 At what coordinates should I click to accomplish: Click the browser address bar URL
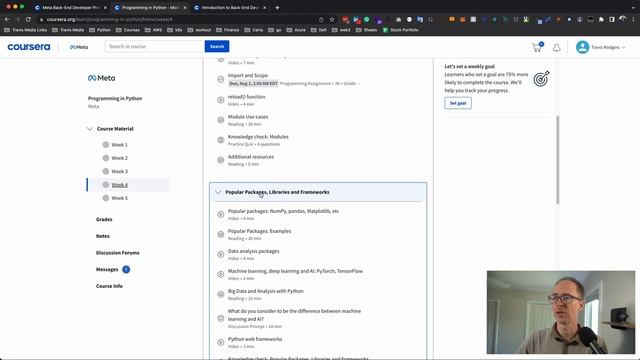(x=109, y=19)
